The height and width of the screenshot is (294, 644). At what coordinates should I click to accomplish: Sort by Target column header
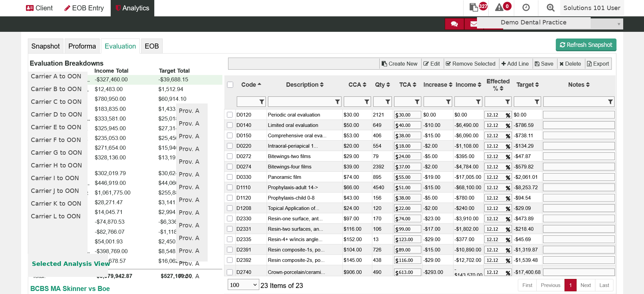click(528, 85)
